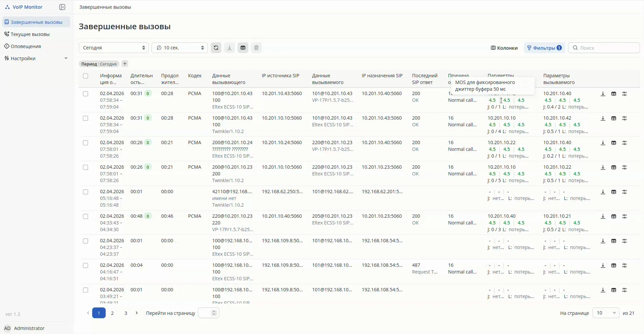Click the refresh calls icon
This screenshot has height=334, width=644.
click(x=216, y=48)
